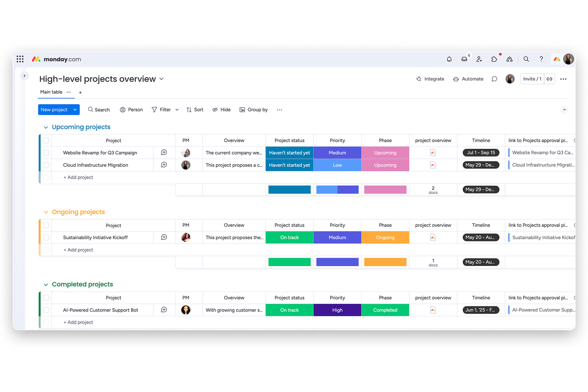Open the inbox icon in the top bar
This screenshot has height=392, width=588.
pyautogui.click(x=464, y=59)
